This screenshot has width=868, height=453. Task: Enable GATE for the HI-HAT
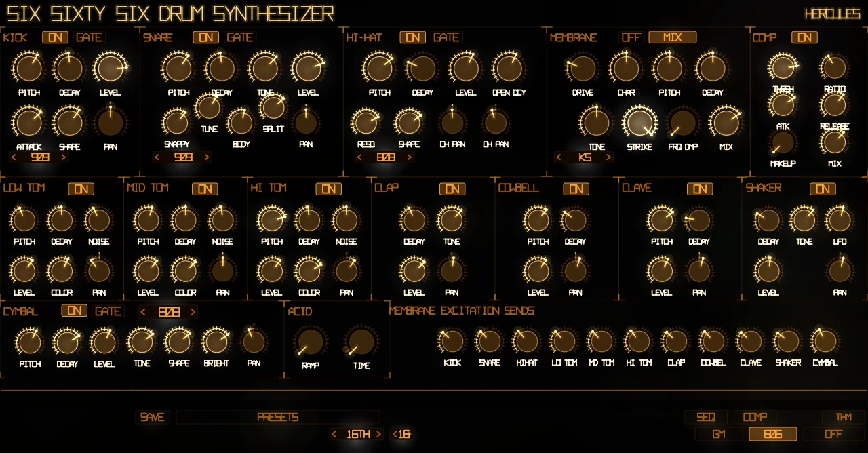(x=446, y=37)
